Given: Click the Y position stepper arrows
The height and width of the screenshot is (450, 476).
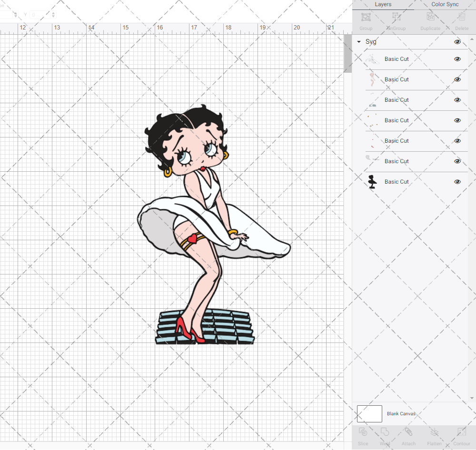Looking at the screenshot, I should (x=53, y=15).
